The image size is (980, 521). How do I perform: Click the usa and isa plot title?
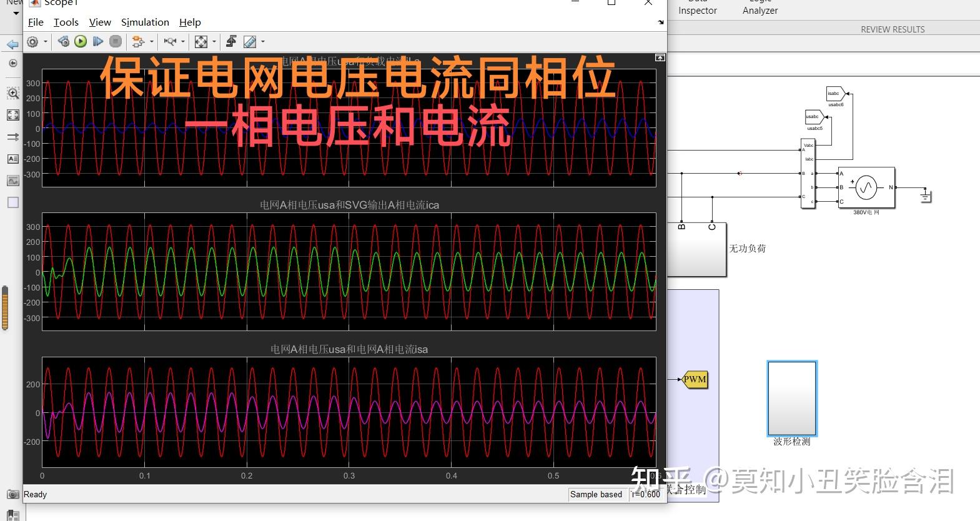click(x=349, y=349)
